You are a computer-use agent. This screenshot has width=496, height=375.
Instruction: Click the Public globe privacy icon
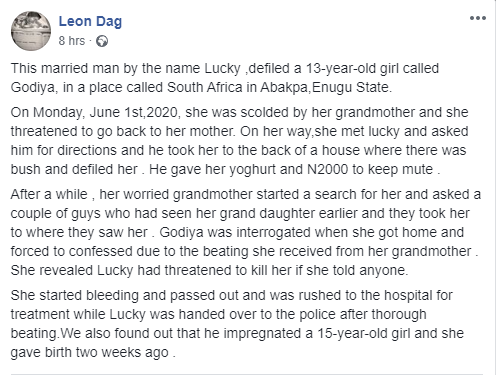tap(102, 41)
